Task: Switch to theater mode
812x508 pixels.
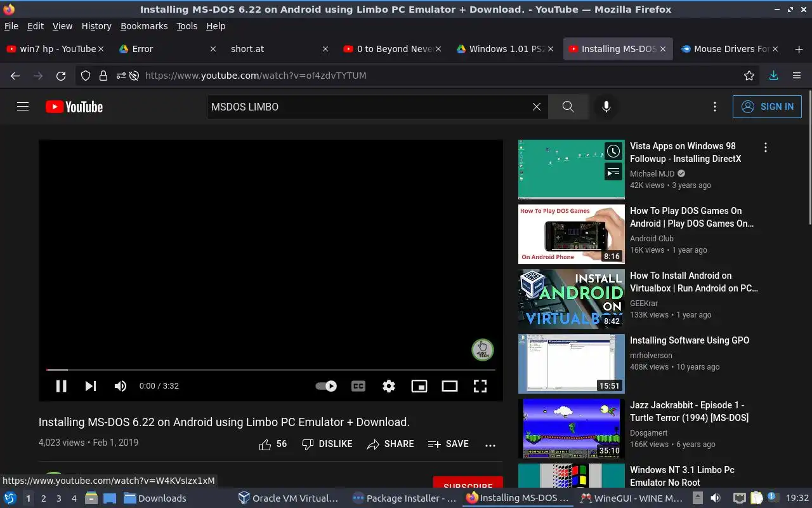Action: coord(450,386)
